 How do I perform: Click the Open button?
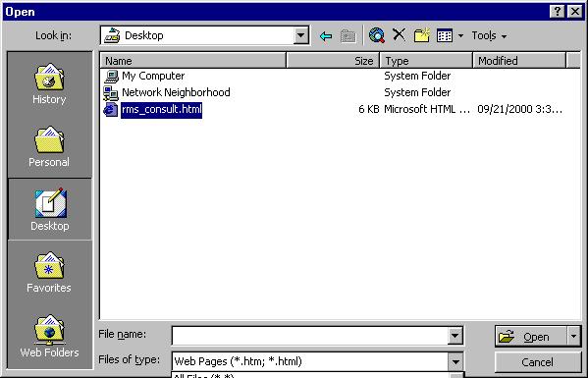(531, 337)
